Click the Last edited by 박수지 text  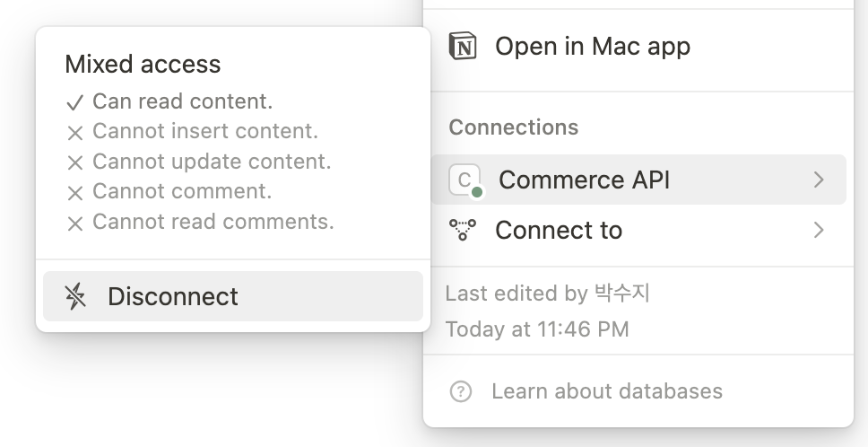tap(547, 294)
